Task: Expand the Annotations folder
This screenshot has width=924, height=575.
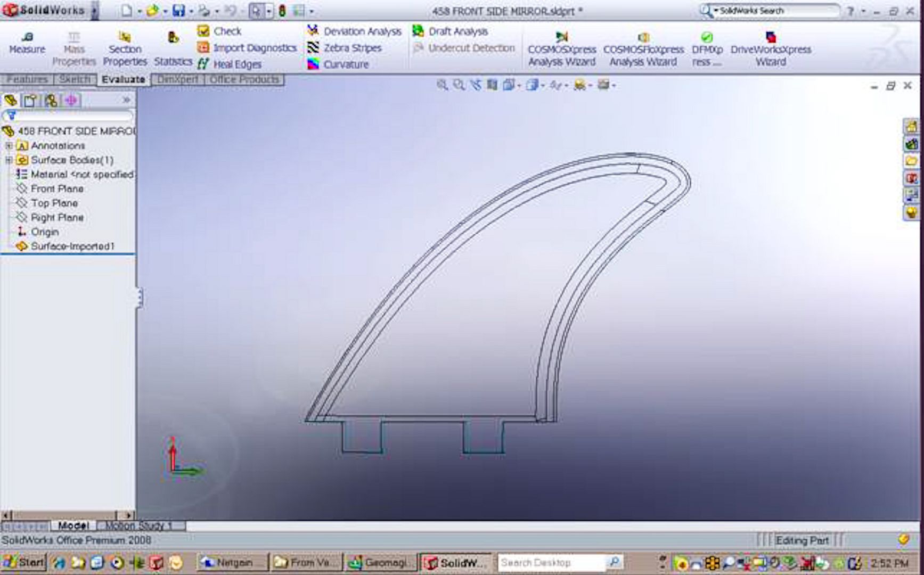Action: (9, 145)
